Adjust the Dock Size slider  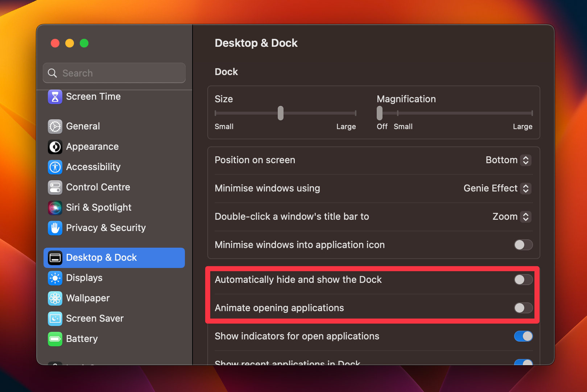pyautogui.click(x=280, y=113)
